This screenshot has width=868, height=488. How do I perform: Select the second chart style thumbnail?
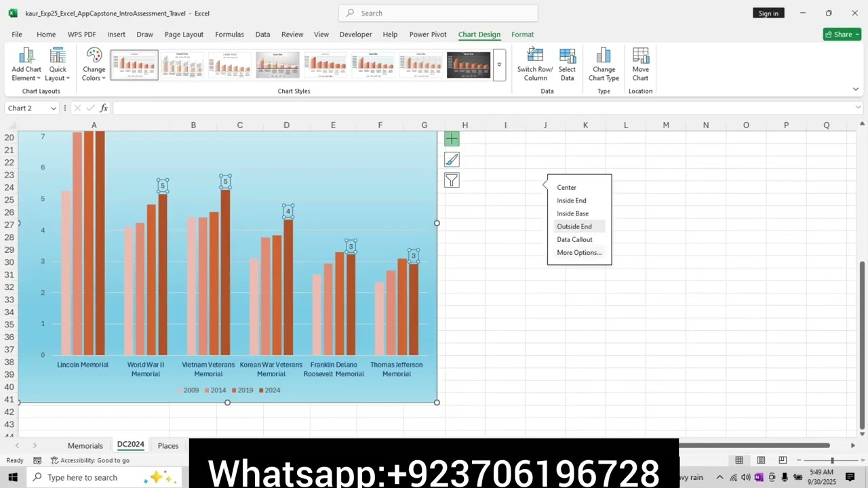pyautogui.click(x=182, y=64)
